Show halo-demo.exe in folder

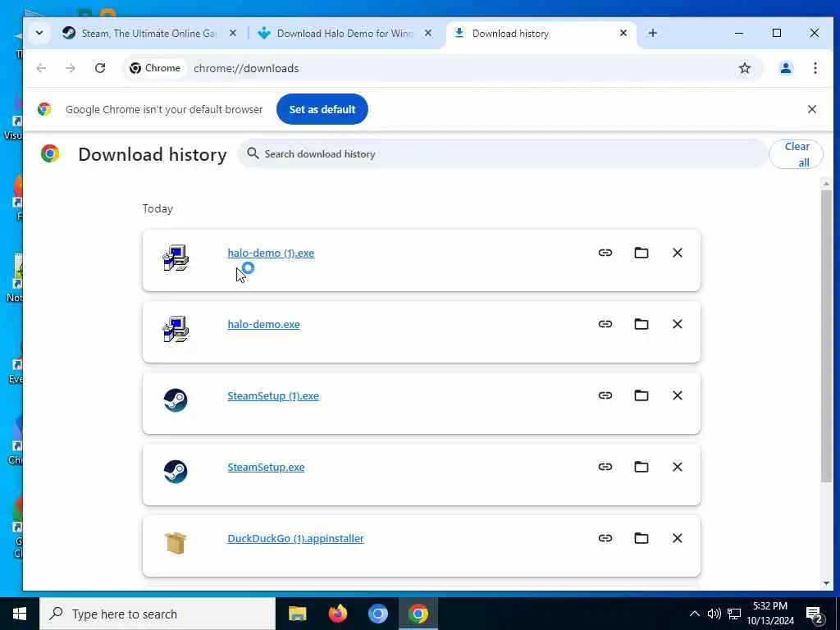pyautogui.click(x=641, y=323)
